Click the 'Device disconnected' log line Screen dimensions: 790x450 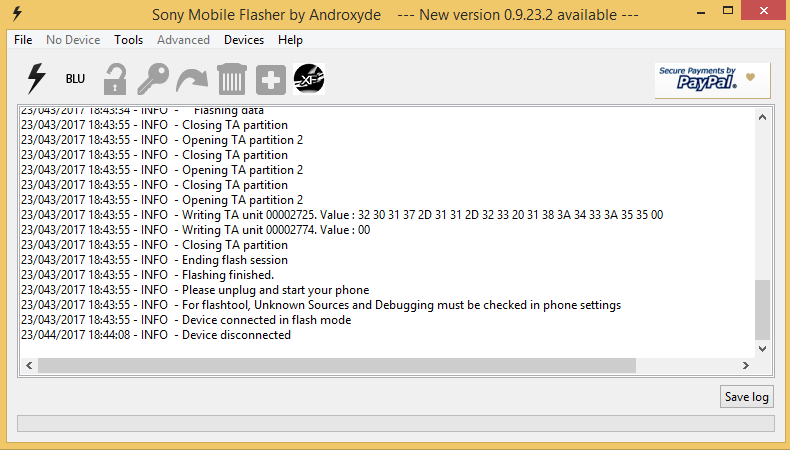[x=156, y=335]
